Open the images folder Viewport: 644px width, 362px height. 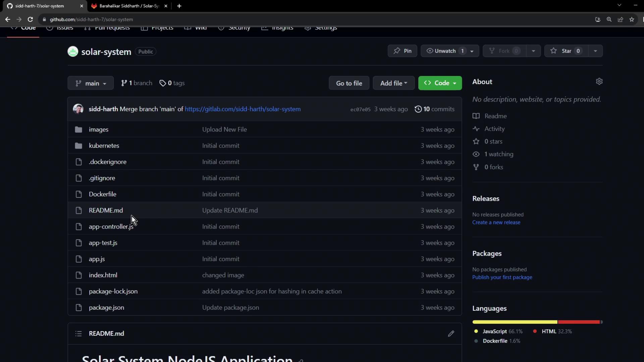click(x=98, y=129)
